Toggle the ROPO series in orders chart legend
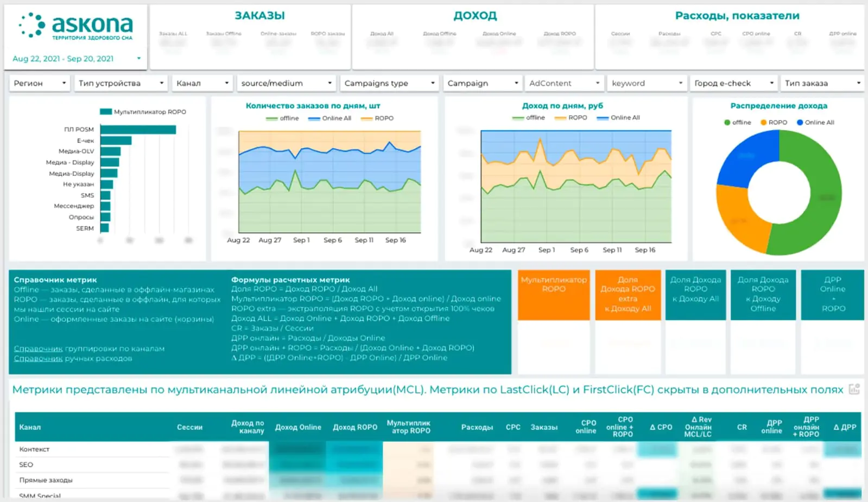 [377, 118]
